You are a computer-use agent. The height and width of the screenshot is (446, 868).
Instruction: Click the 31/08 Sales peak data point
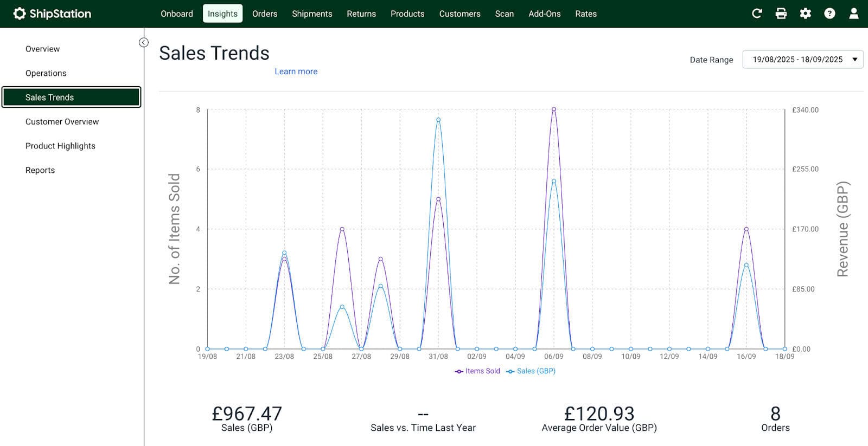click(438, 120)
